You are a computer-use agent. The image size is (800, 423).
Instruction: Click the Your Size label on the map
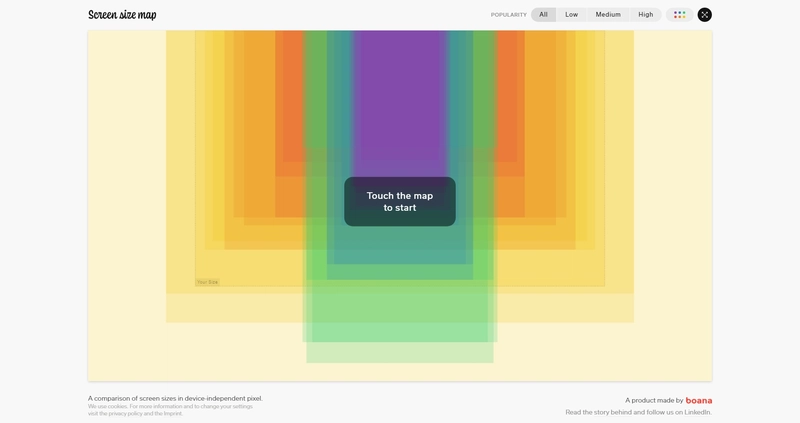207,282
